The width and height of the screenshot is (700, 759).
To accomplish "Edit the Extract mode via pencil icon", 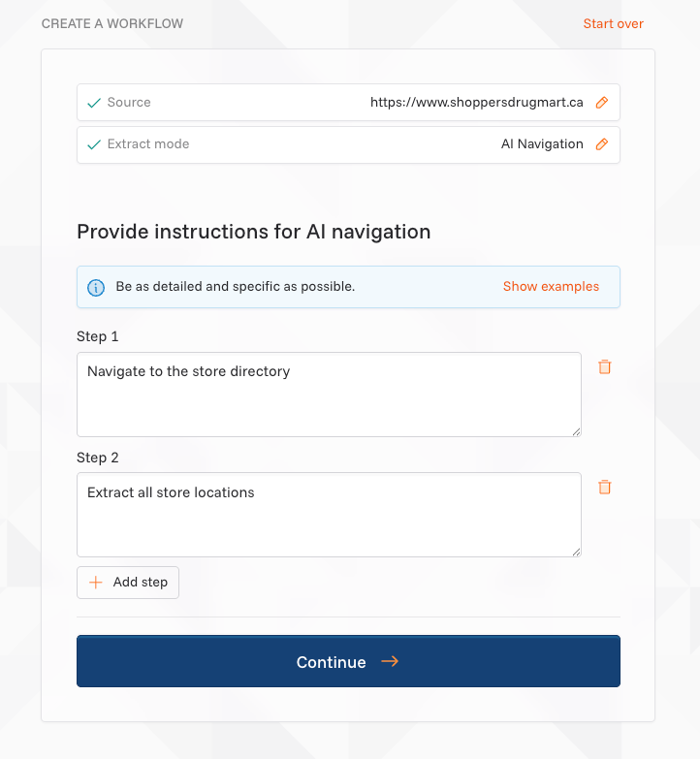I will (601, 144).
